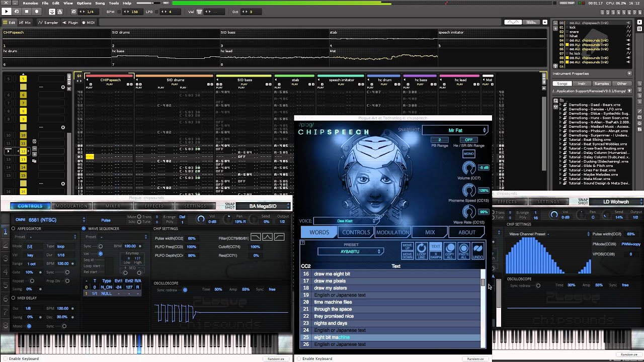Switch to the Renoise Mix view tab

25,23
